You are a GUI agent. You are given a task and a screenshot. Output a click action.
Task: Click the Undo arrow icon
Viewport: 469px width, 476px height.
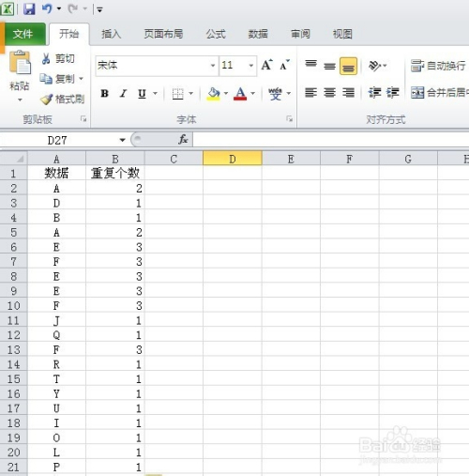tap(47, 8)
